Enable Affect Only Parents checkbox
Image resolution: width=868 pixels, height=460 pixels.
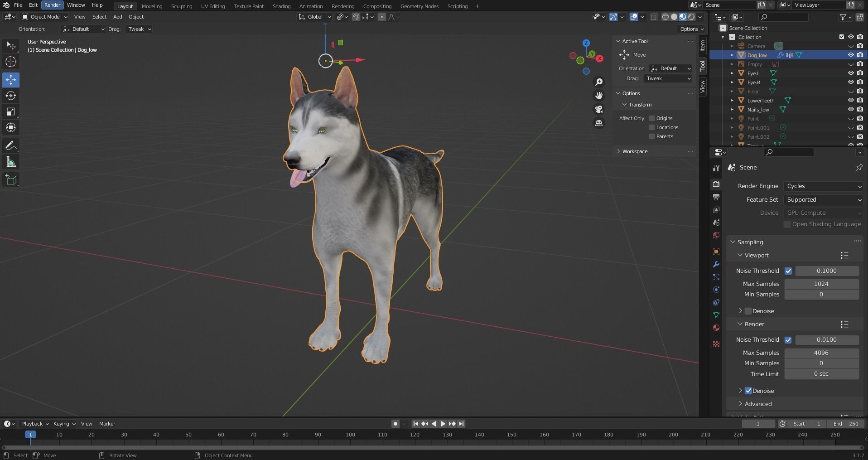pyautogui.click(x=652, y=136)
